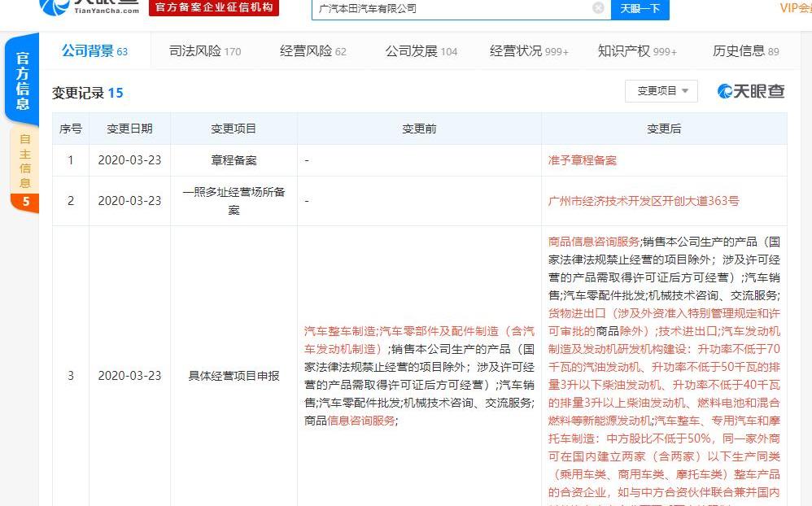Select the 自主信息 side tab
The width and height of the screenshot is (812, 506).
[24, 169]
